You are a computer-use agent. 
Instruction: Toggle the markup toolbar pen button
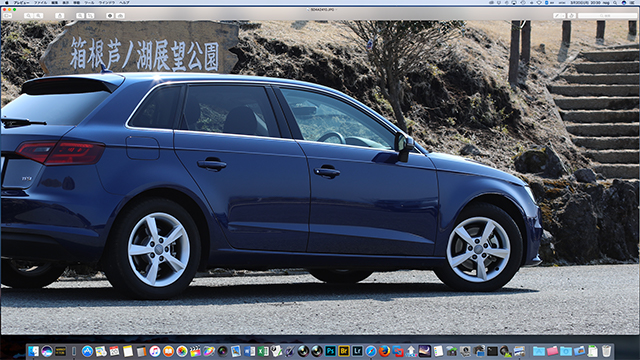(559, 16)
